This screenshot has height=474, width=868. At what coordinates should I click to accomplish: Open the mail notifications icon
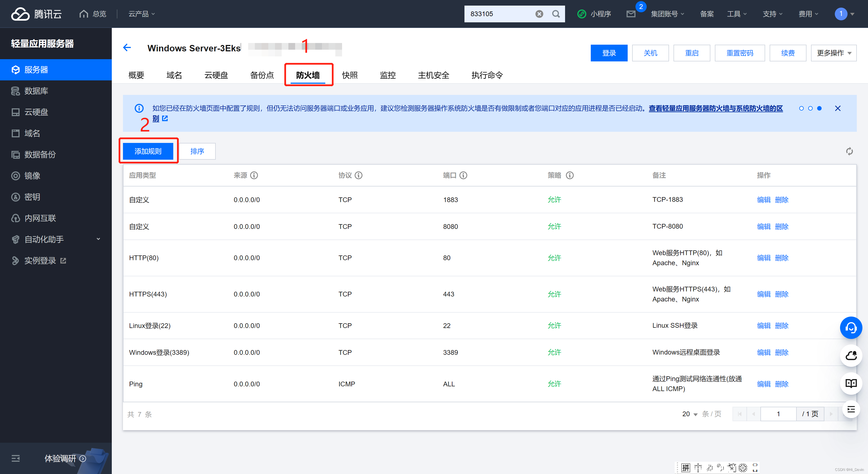(631, 14)
